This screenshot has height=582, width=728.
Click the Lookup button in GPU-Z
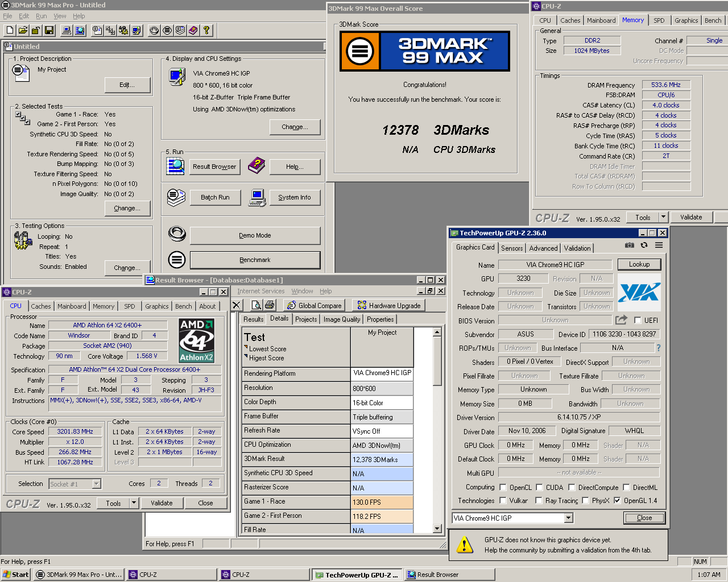[639, 264]
